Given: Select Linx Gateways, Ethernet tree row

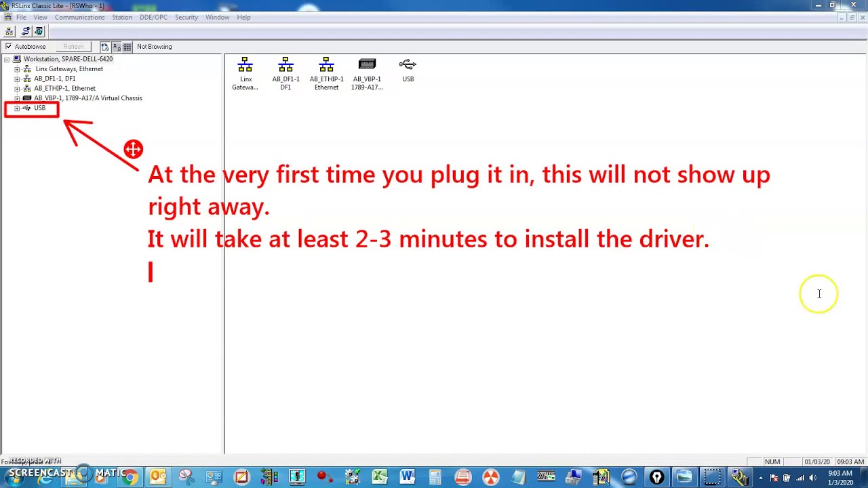Looking at the screenshot, I should click(x=69, y=68).
